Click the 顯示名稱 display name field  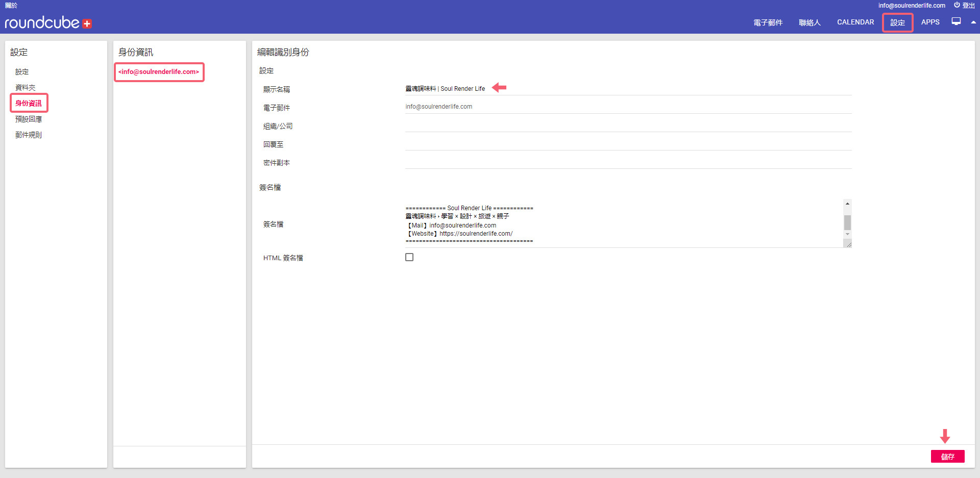coord(628,88)
